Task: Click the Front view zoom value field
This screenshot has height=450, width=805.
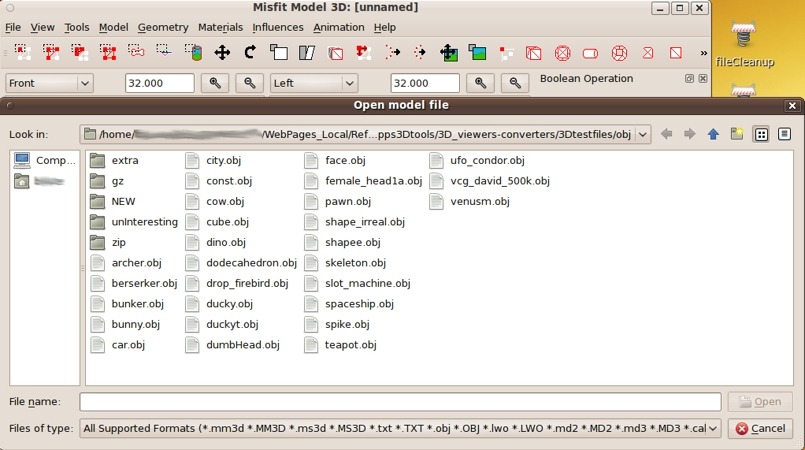Action: click(160, 83)
